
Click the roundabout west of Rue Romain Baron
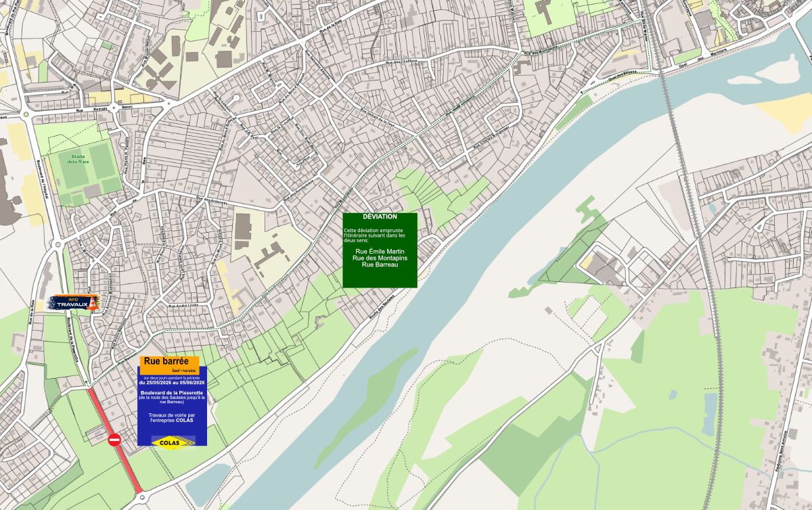click(26, 113)
